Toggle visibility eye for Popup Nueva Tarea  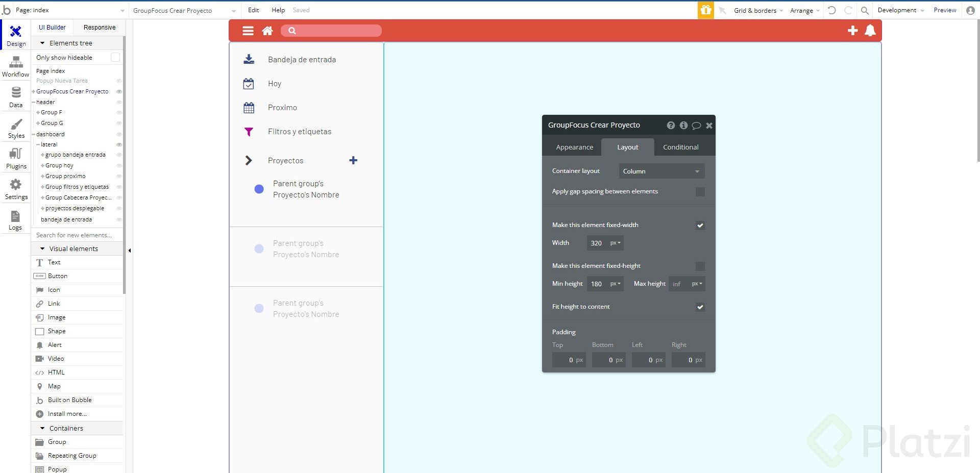(x=119, y=81)
